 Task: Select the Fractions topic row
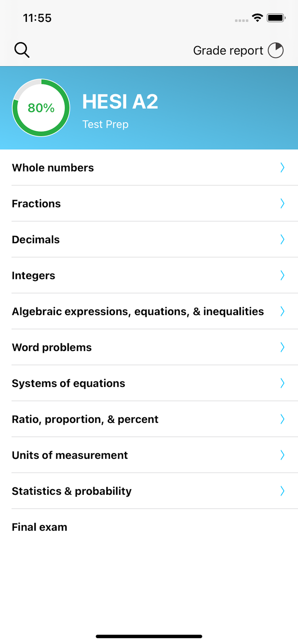click(x=149, y=204)
